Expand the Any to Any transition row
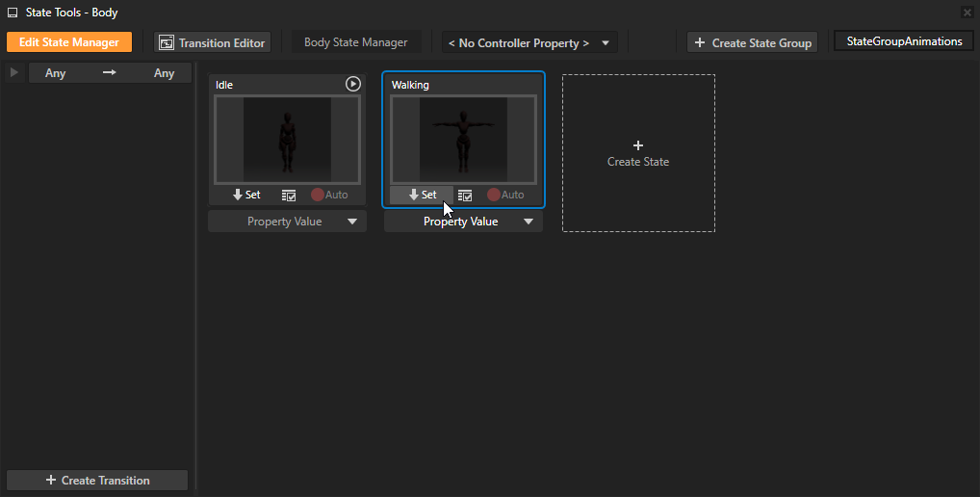 pos(13,72)
